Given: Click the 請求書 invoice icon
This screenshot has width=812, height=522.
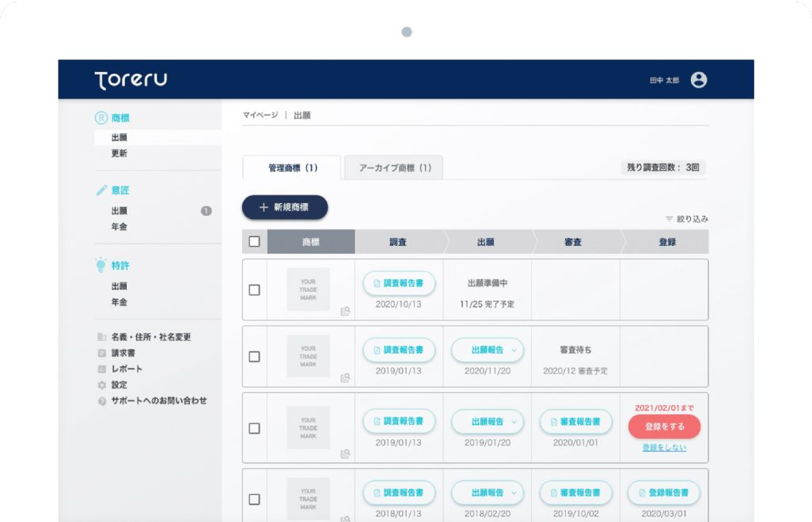Looking at the screenshot, I should coord(102,353).
